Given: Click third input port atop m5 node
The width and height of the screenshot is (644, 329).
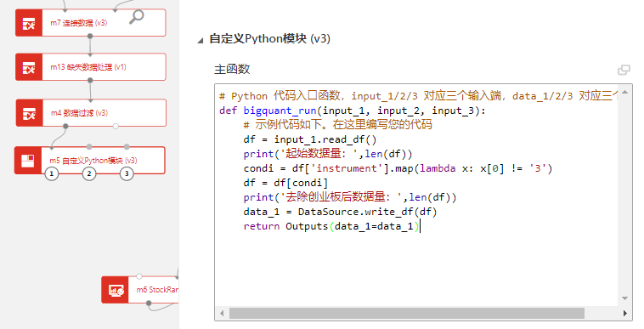Looking at the screenshot, I should click(x=127, y=146).
